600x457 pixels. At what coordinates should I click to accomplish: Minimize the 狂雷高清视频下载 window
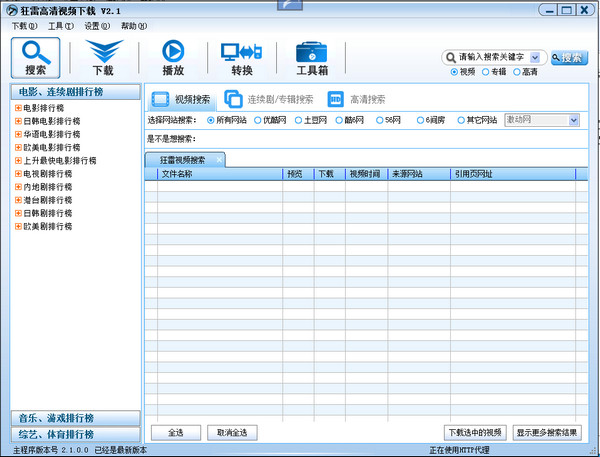pyautogui.click(x=549, y=10)
